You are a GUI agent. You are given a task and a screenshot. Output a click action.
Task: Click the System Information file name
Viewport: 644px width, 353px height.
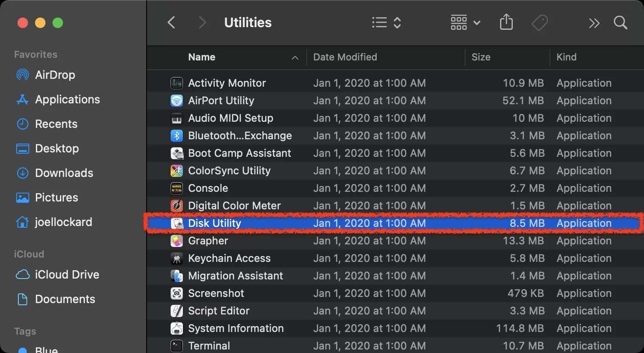point(236,328)
